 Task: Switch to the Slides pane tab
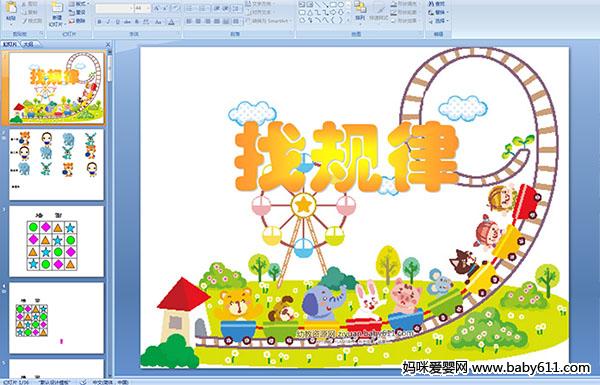[x=10, y=44]
